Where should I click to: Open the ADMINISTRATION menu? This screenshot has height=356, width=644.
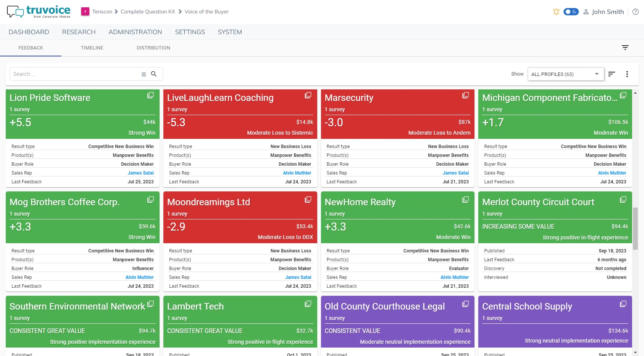click(135, 32)
